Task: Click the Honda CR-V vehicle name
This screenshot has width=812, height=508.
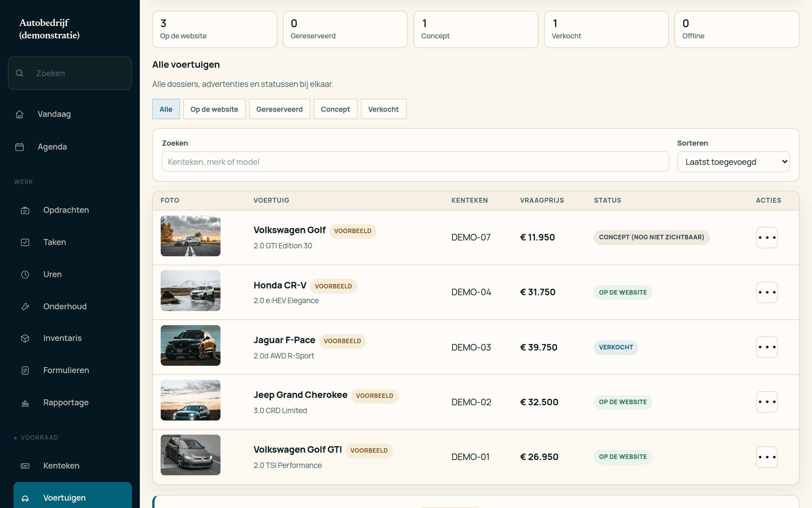Action: (x=280, y=285)
